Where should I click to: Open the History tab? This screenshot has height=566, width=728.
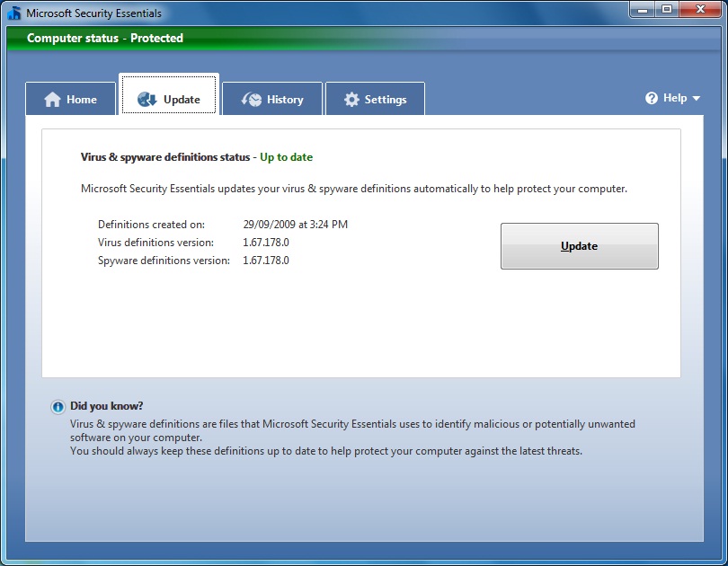coord(272,99)
